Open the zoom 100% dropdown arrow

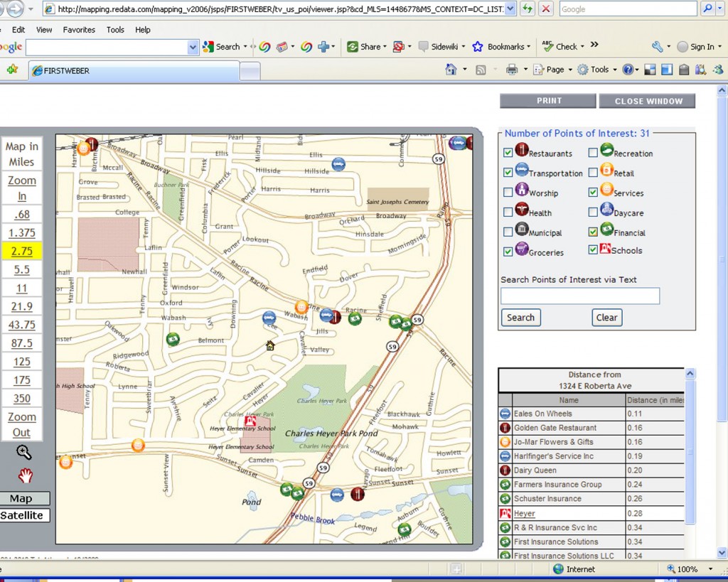pyautogui.click(x=710, y=569)
